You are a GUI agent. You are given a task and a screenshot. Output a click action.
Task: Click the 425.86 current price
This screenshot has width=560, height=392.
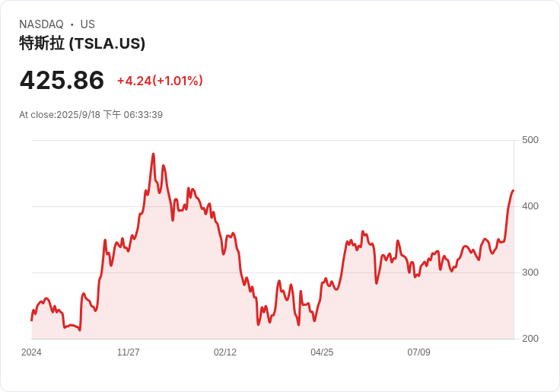point(62,81)
